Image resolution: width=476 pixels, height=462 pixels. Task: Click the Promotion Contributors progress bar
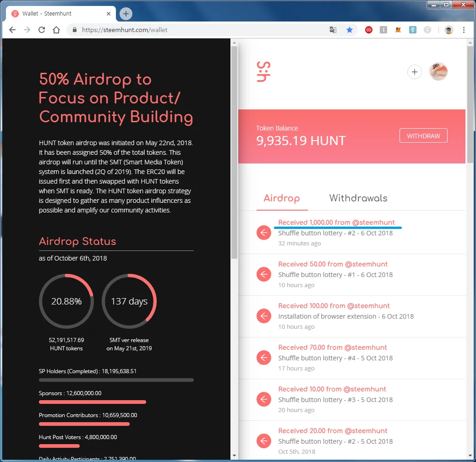click(x=84, y=424)
